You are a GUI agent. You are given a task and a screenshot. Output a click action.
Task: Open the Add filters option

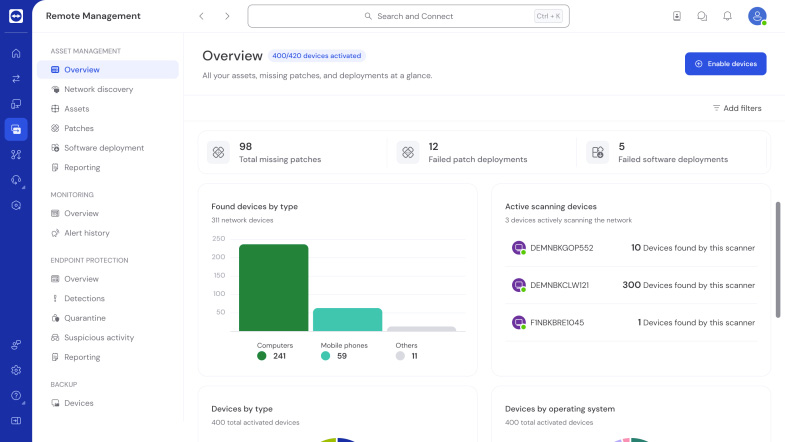tap(736, 108)
